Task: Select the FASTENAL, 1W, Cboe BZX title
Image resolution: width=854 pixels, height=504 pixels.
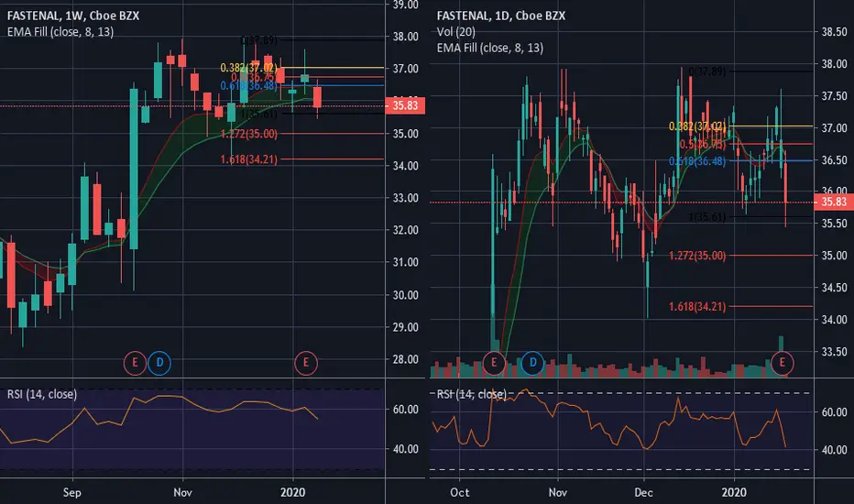Action: coord(73,16)
